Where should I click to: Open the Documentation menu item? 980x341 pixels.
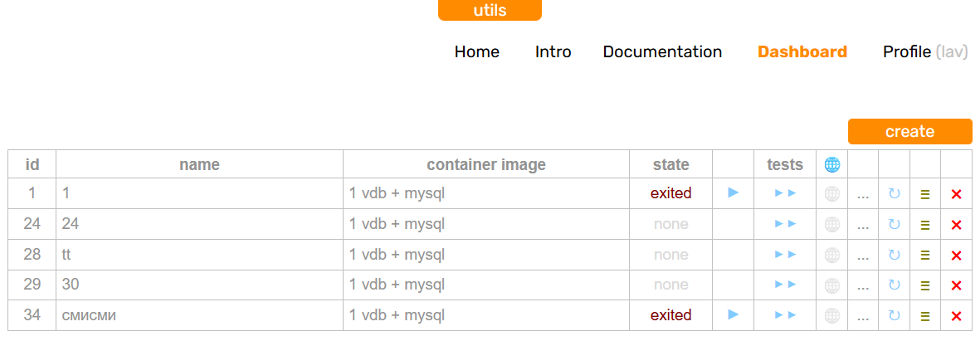click(662, 51)
